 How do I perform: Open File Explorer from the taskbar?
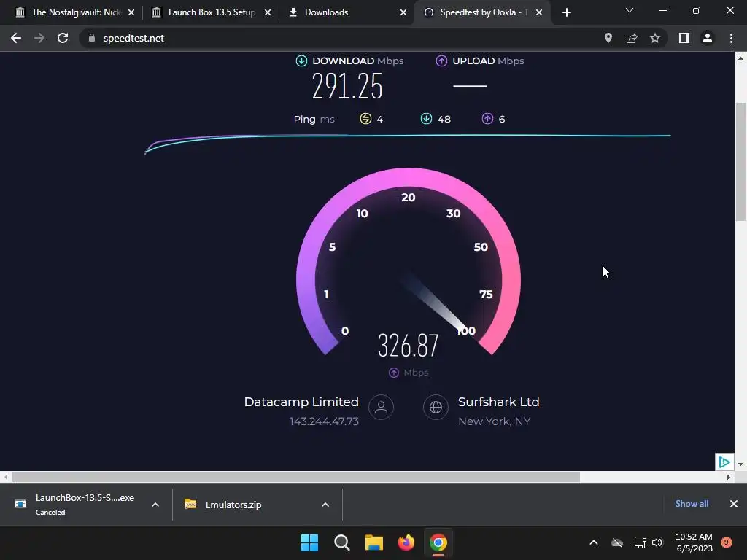point(374,542)
